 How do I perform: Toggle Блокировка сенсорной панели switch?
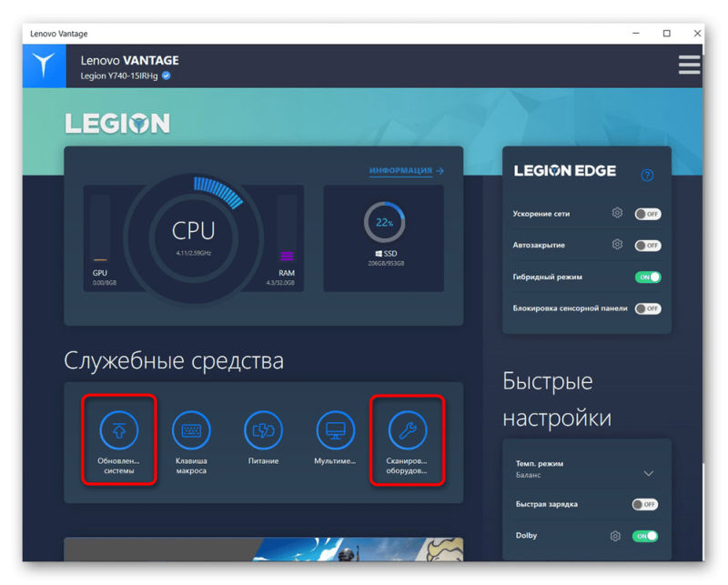tap(648, 308)
